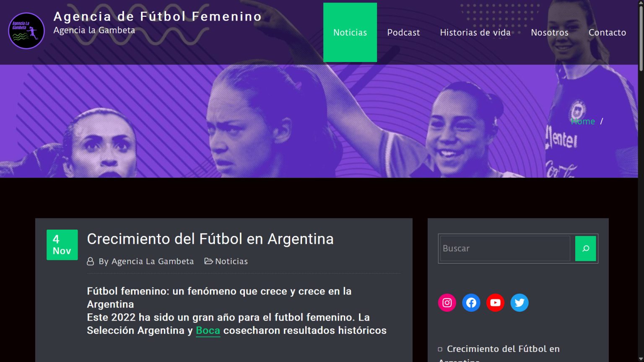The image size is (644, 362).
Task: Click the author person icon
Action: tap(90, 261)
